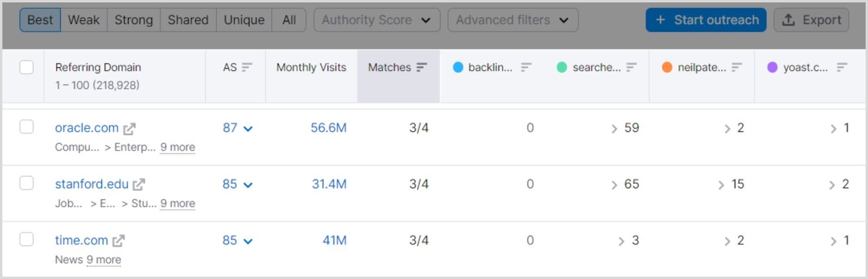Click the green searchengine column color dot
Viewport: 868px width, 279px height.
coord(562,67)
